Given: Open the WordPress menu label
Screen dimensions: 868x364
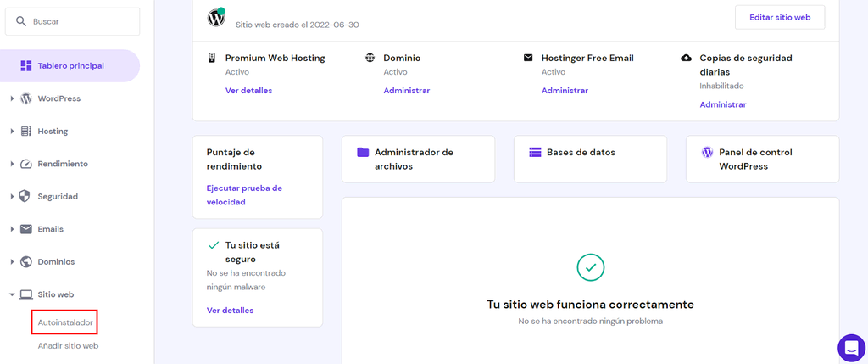Looking at the screenshot, I should pyautogui.click(x=58, y=98).
